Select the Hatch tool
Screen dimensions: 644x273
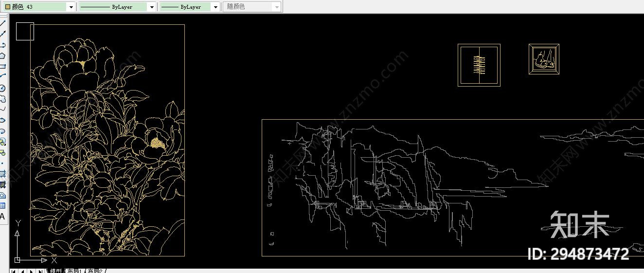[3, 174]
